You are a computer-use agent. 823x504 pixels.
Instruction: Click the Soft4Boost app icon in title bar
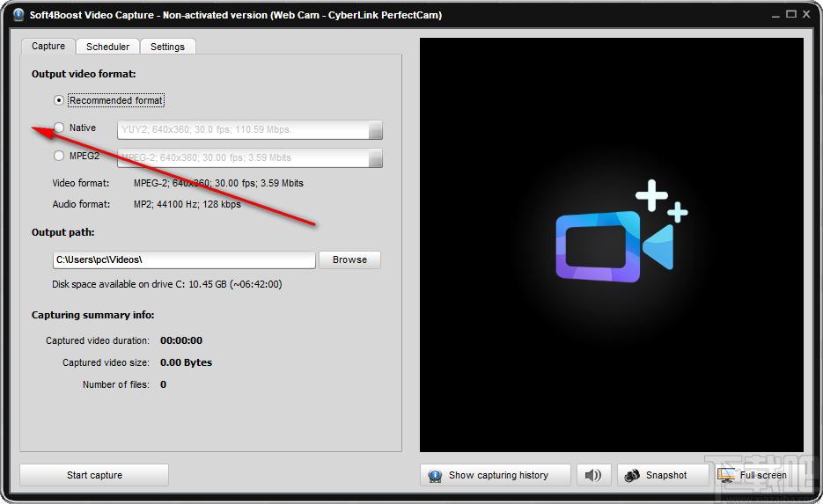click(18, 15)
